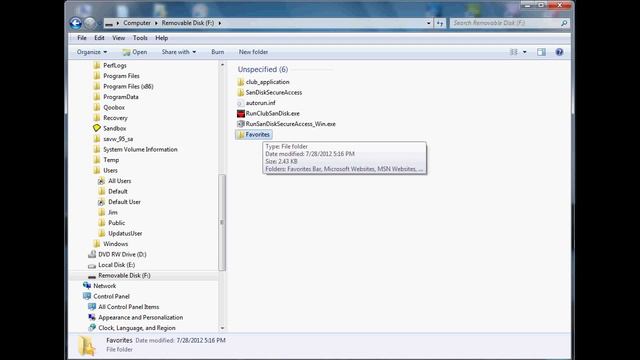Open the Help menu

[161, 38]
